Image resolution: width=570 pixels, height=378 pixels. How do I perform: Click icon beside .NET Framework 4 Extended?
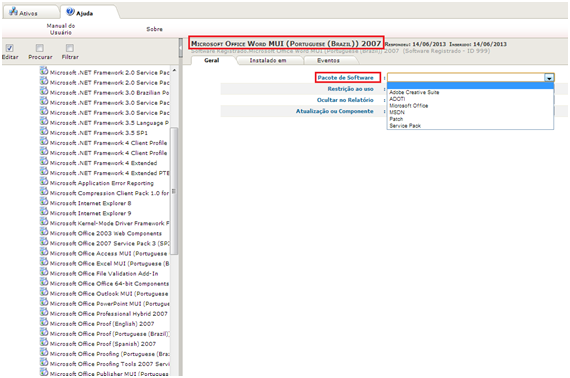(x=44, y=162)
